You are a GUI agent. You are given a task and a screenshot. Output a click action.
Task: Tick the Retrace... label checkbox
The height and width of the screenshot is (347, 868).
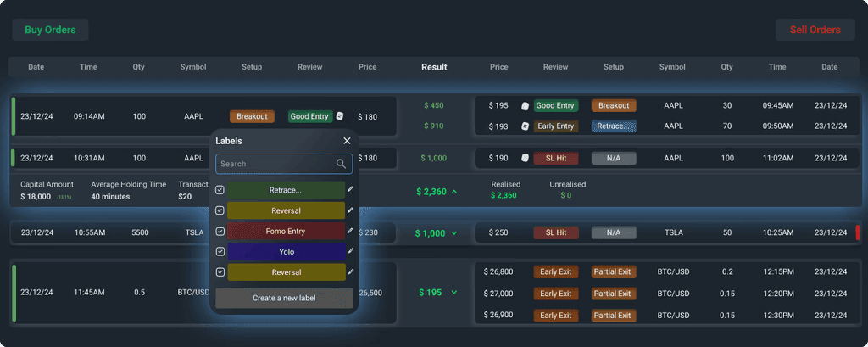220,190
